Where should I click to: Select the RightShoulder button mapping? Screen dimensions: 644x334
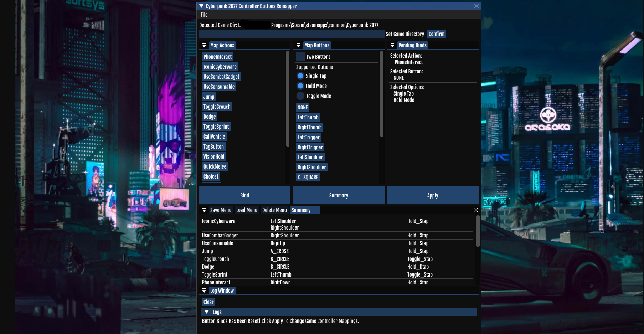point(311,167)
